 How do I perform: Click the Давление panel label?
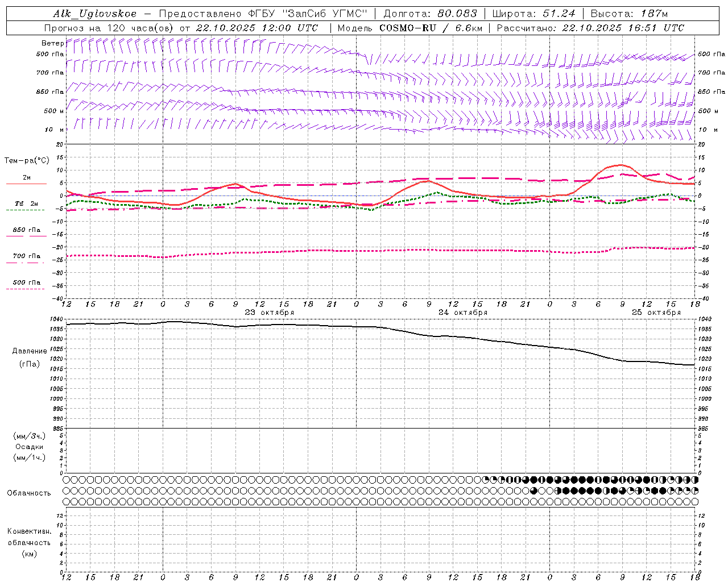pyautogui.click(x=30, y=351)
